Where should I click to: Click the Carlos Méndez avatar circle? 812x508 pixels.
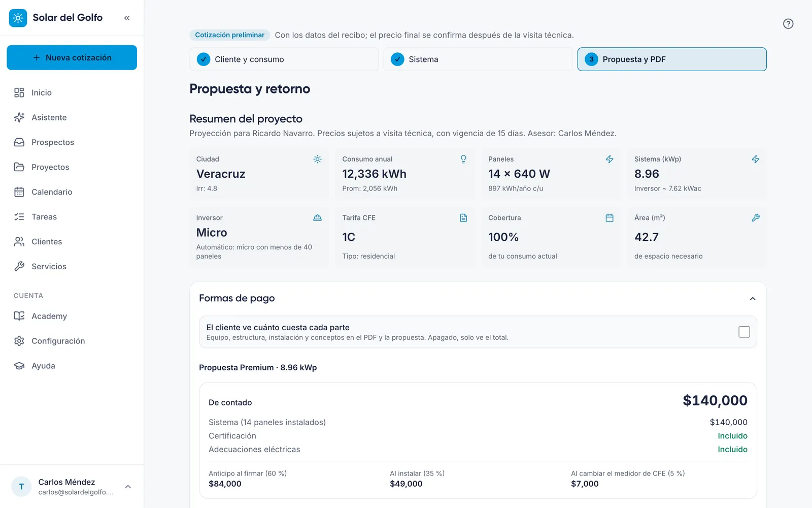(x=21, y=487)
